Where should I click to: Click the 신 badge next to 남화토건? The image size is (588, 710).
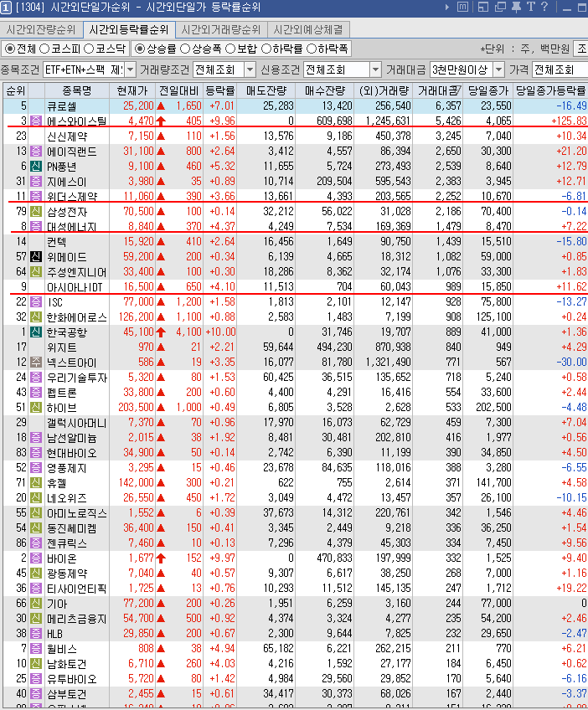coord(35,664)
